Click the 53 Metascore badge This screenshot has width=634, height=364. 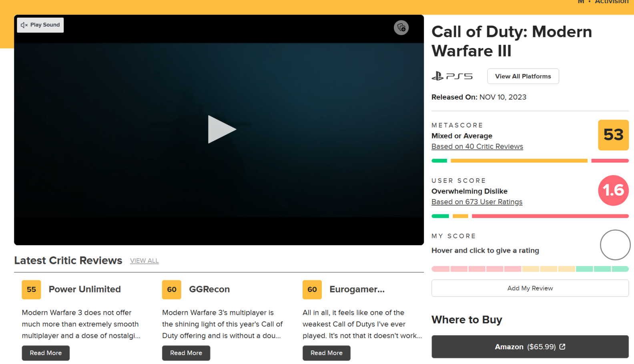click(613, 135)
